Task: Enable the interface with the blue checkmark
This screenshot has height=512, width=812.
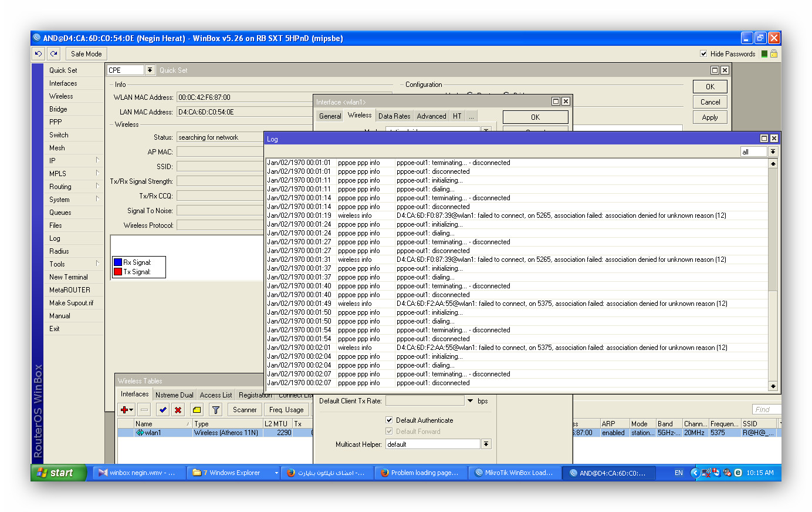Action: 163,410
